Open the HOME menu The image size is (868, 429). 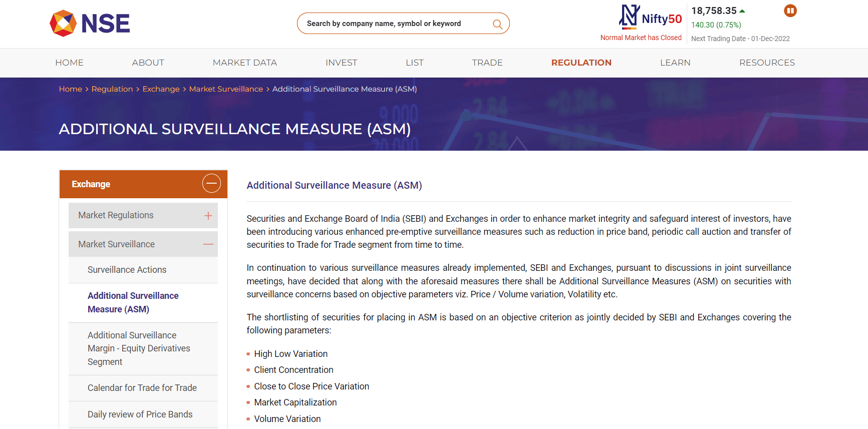tap(69, 63)
